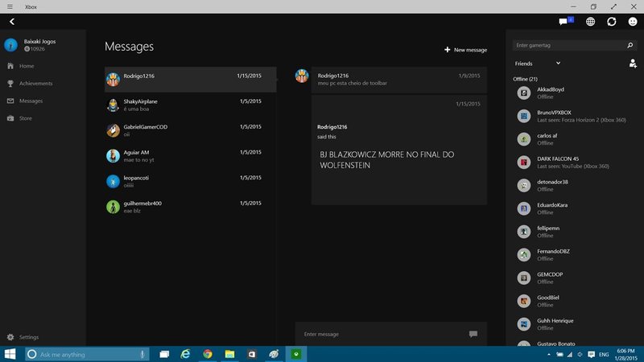The height and width of the screenshot is (362, 644).
Task: Show hidden tray icons arrow
Action: pyautogui.click(x=549, y=354)
